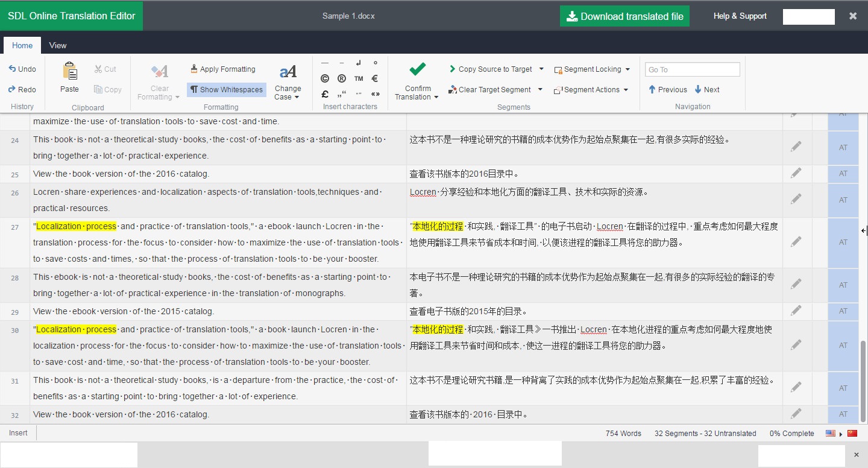
Task: Toggle Show Whitespaces
Action: 226,89
